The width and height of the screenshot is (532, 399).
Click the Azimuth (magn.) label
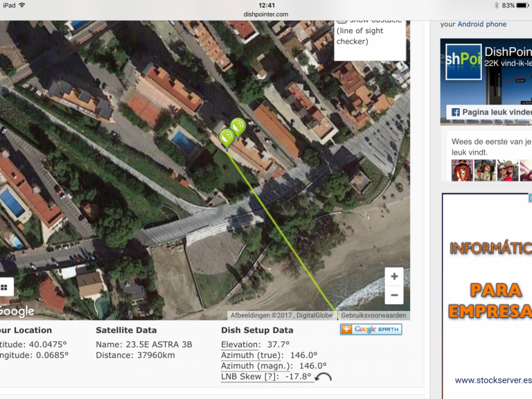click(256, 366)
